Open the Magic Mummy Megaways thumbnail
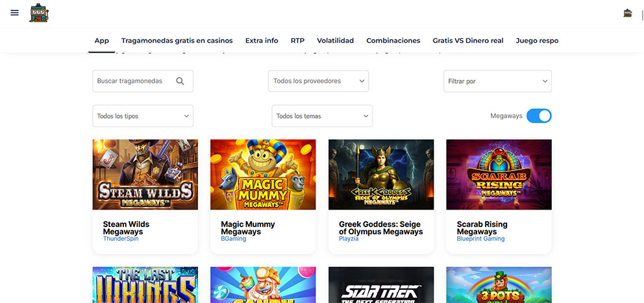 coord(263,175)
